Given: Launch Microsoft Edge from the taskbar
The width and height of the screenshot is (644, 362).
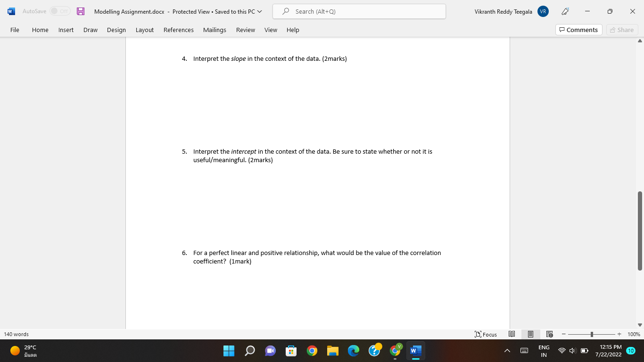Looking at the screenshot, I should pos(353,351).
